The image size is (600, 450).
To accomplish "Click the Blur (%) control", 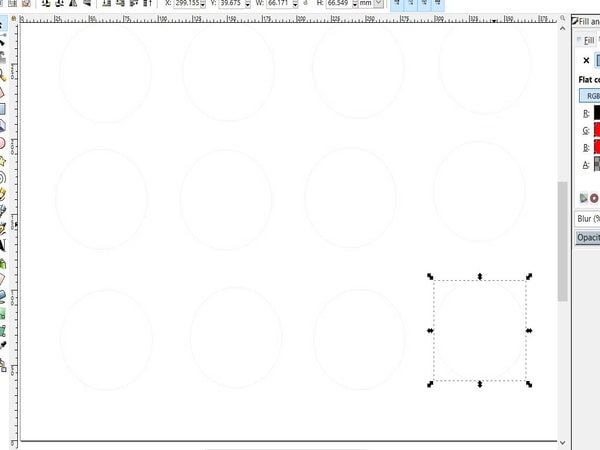I will pyautogui.click(x=588, y=218).
